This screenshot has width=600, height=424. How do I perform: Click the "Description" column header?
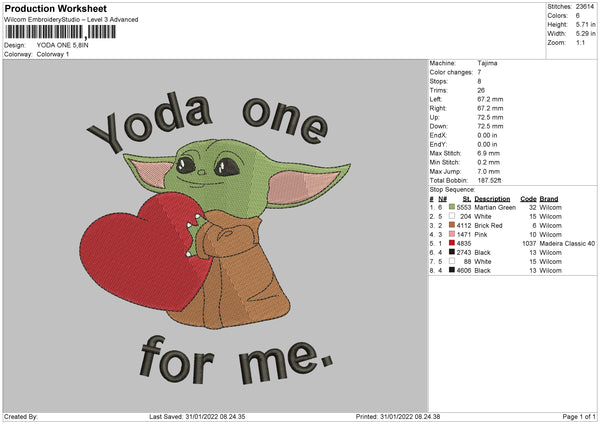[492, 199]
